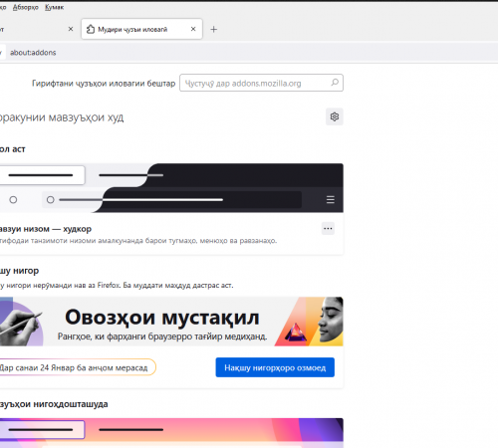Open the Абзорҳо menu

pyautogui.click(x=26, y=7)
